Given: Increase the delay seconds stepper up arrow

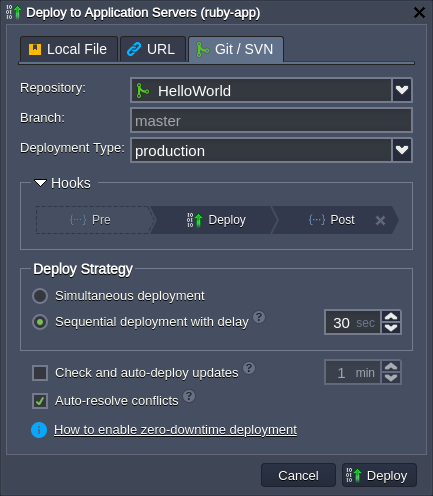Looking at the screenshot, I should click(x=391, y=317).
